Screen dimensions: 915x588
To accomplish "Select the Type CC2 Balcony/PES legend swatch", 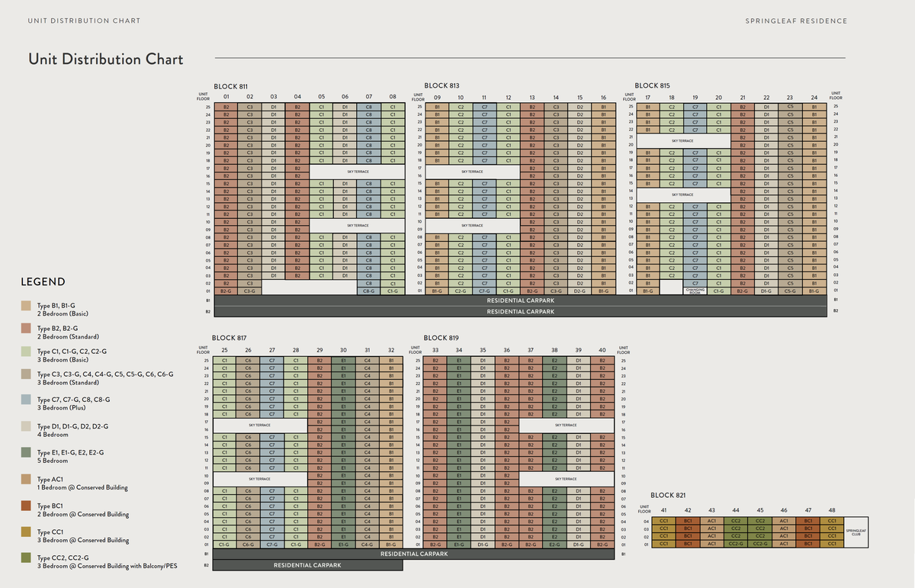I will coord(25,558).
